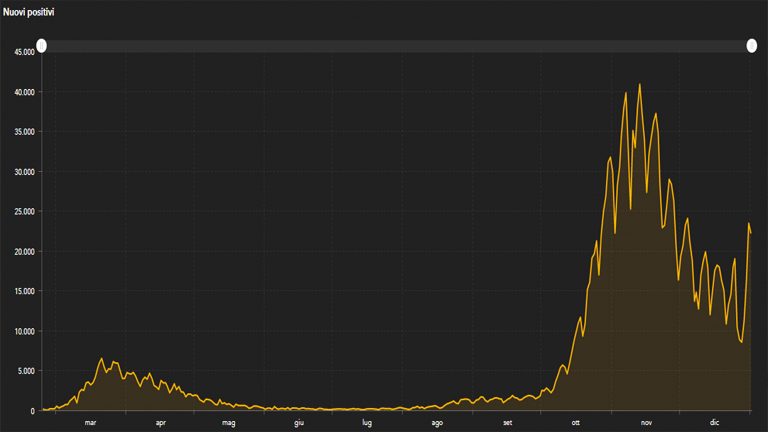Click the '5.000' y-axis label
This screenshot has width=768, height=432.
tap(26, 371)
